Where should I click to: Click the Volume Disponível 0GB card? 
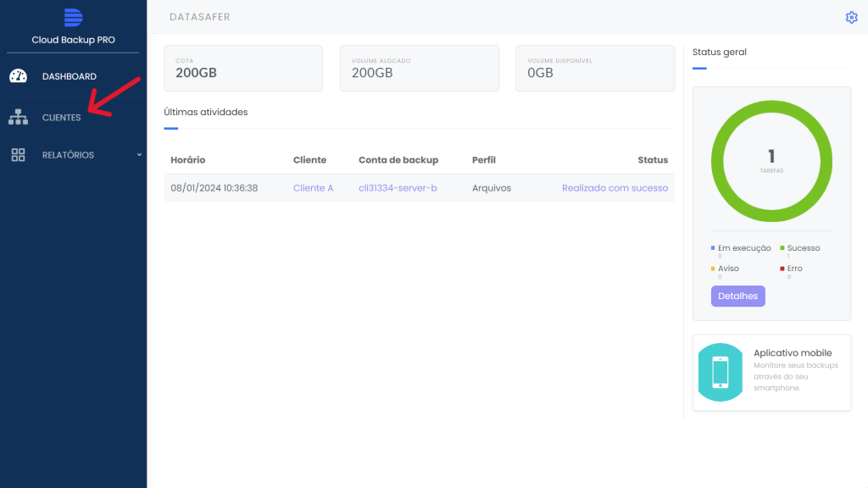pos(594,68)
